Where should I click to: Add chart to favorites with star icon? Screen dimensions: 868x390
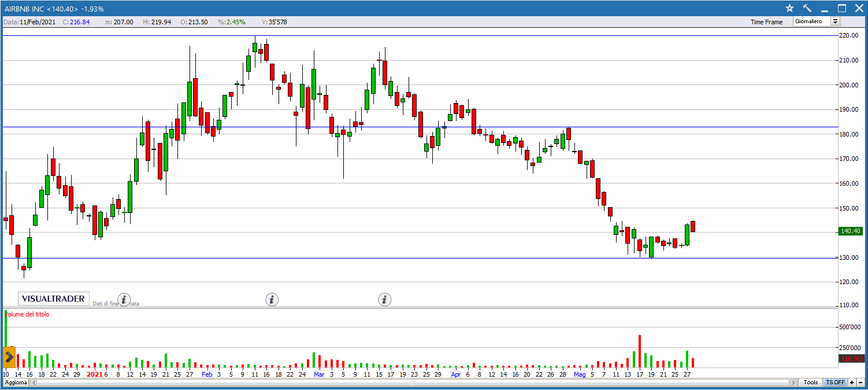[790, 8]
